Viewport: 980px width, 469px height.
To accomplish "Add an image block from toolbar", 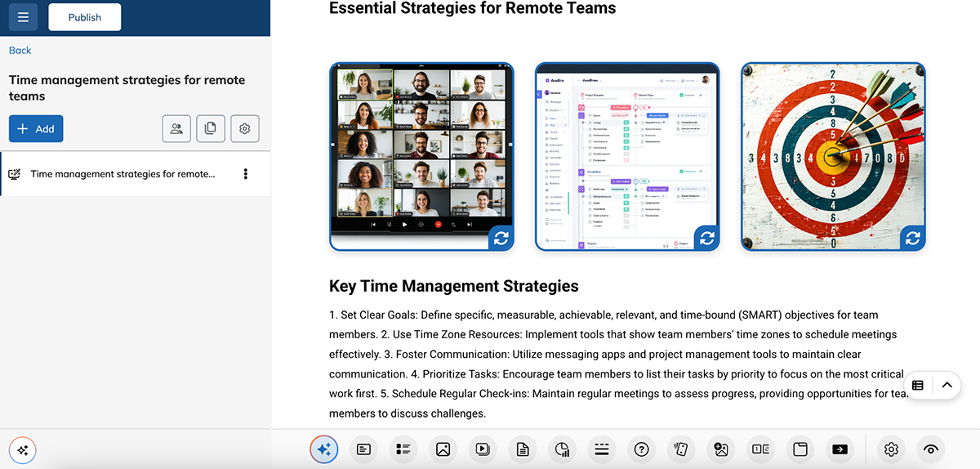I will coord(443,449).
